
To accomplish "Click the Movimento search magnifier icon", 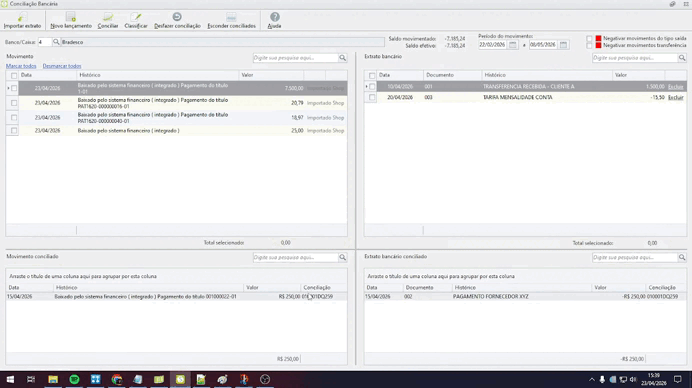I will pos(342,58).
